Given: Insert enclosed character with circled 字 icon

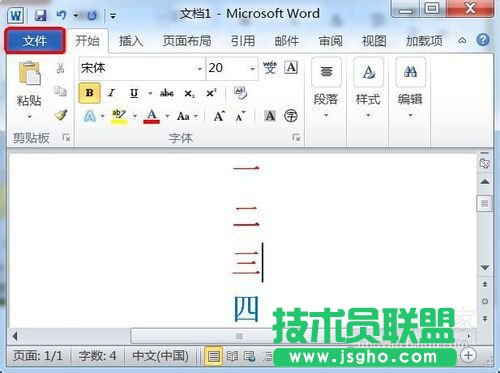Looking at the screenshot, I should pyautogui.click(x=291, y=116).
